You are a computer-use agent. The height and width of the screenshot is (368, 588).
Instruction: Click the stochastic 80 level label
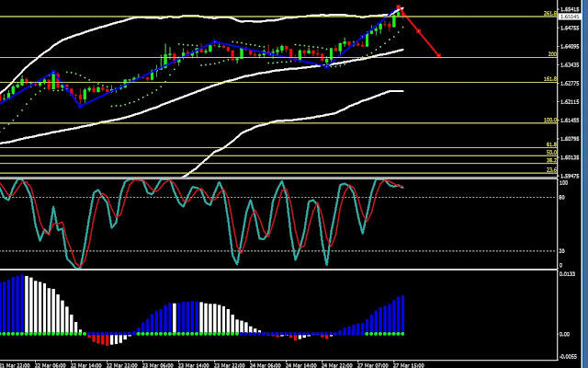pos(561,197)
